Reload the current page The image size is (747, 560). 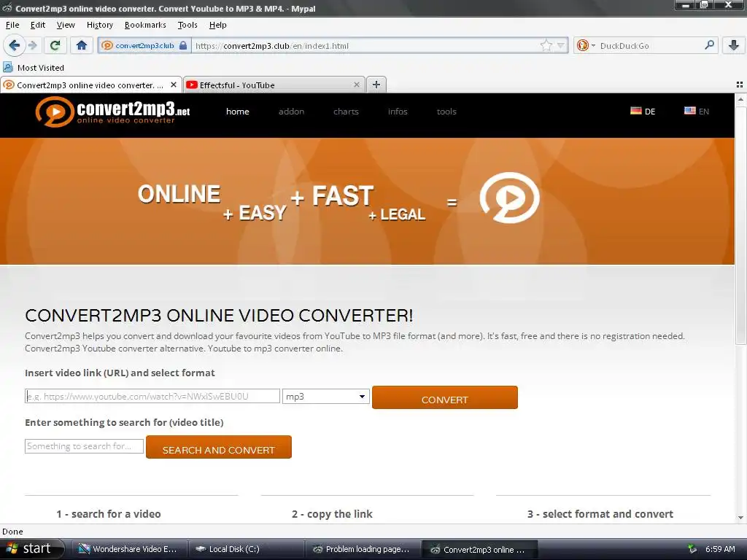tap(55, 45)
